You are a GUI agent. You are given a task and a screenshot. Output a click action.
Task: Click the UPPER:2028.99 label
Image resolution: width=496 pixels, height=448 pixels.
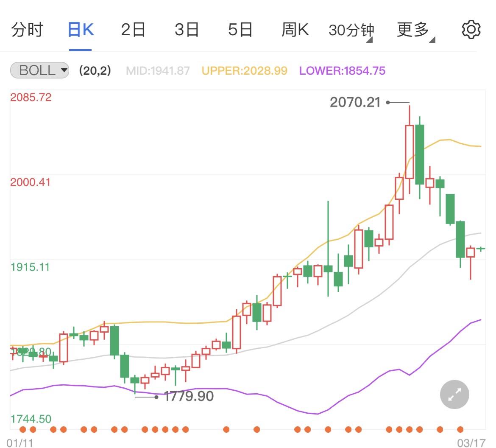coord(245,70)
